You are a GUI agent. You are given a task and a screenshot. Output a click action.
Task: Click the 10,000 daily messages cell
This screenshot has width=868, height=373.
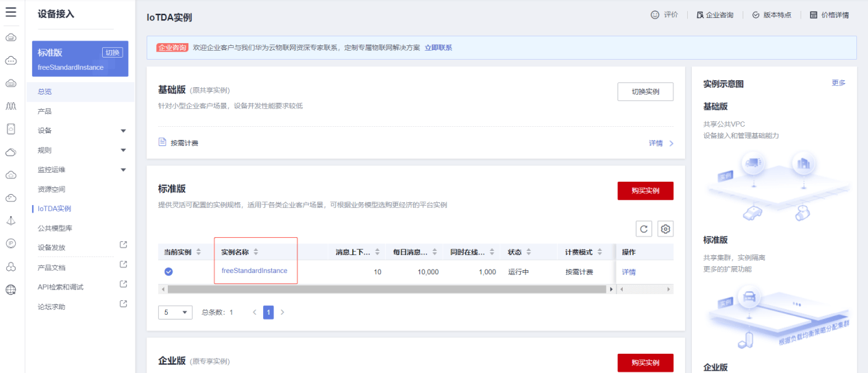tap(427, 272)
